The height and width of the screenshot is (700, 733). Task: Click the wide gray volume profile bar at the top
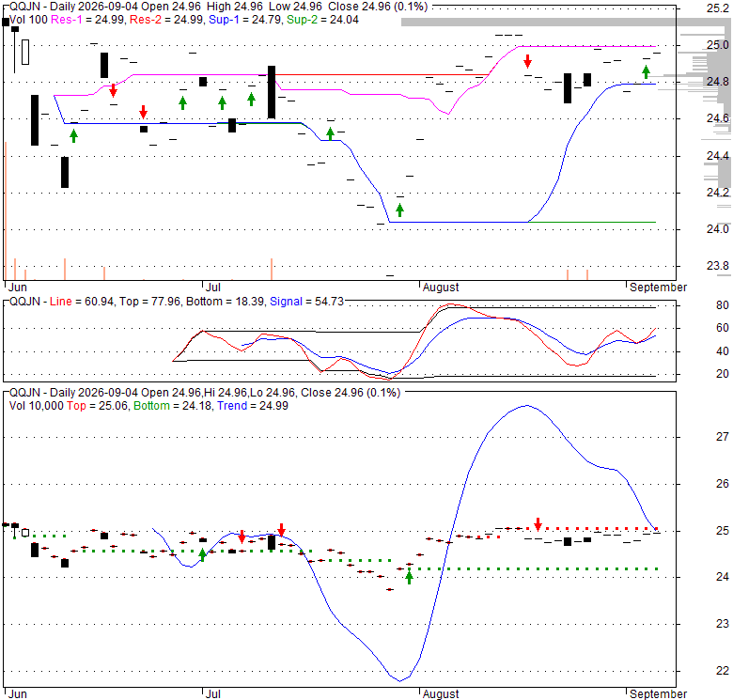[x=567, y=22]
